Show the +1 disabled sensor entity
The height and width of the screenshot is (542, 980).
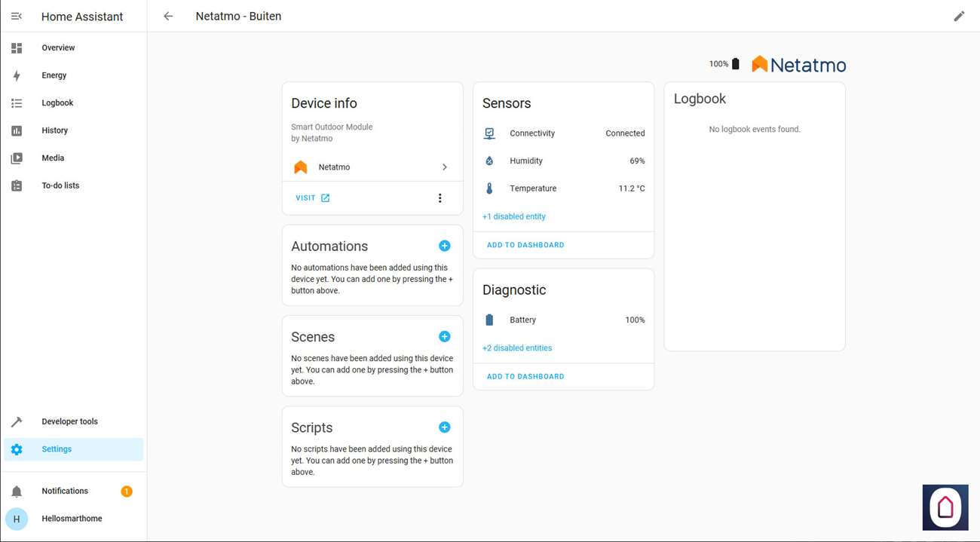tap(514, 216)
